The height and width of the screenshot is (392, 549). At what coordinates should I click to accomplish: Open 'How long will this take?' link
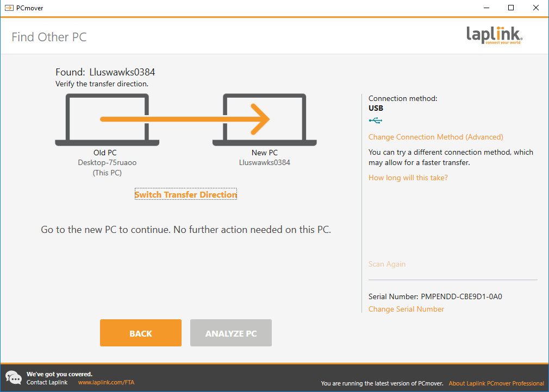[x=408, y=178]
